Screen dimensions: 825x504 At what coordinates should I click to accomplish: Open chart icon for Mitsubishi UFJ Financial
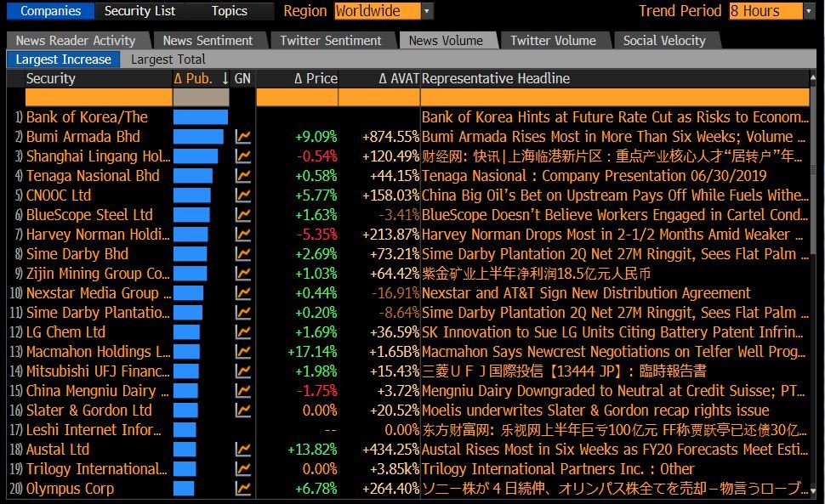click(x=242, y=371)
